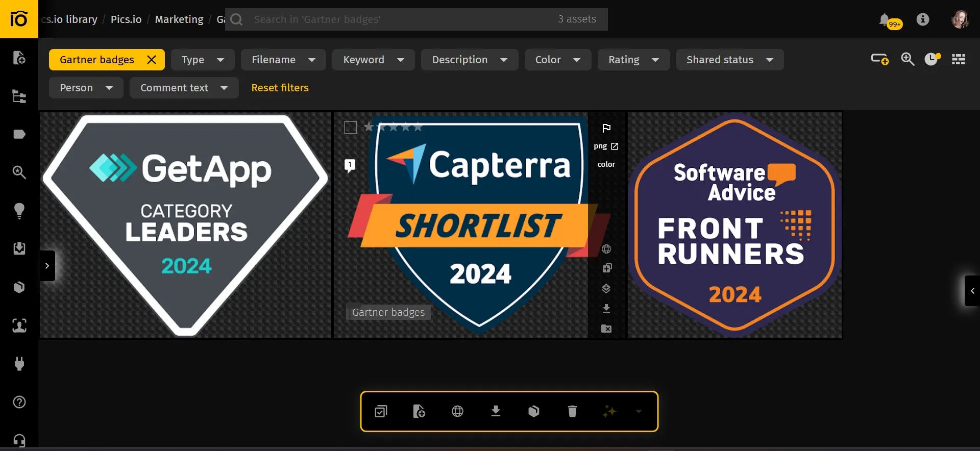Open the Shared status filter dropdown
This screenshot has width=980, height=451.
point(730,60)
